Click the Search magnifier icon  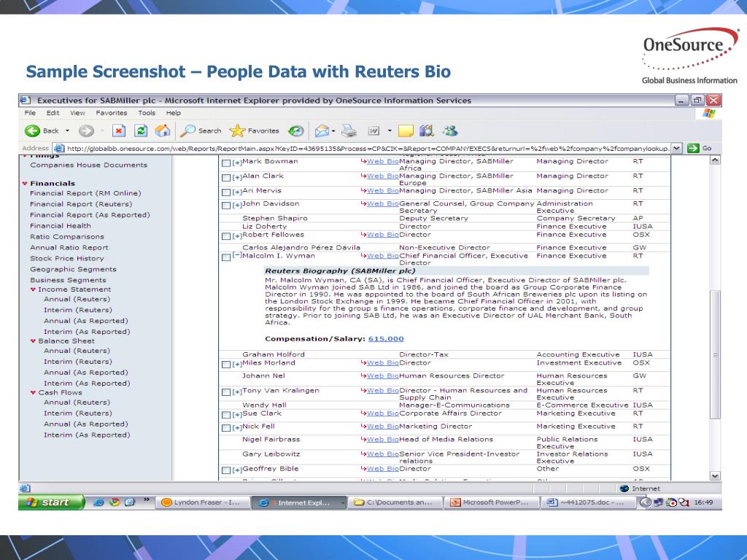point(187,131)
